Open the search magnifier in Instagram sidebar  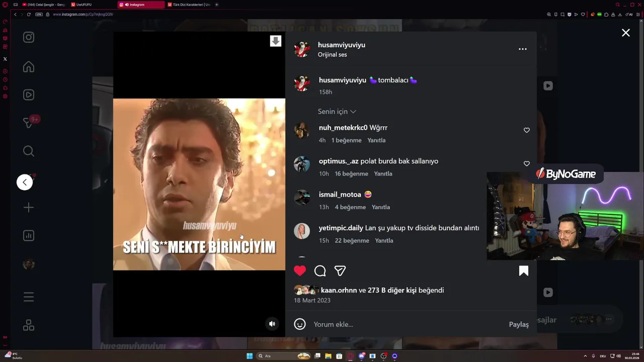pyautogui.click(x=29, y=151)
